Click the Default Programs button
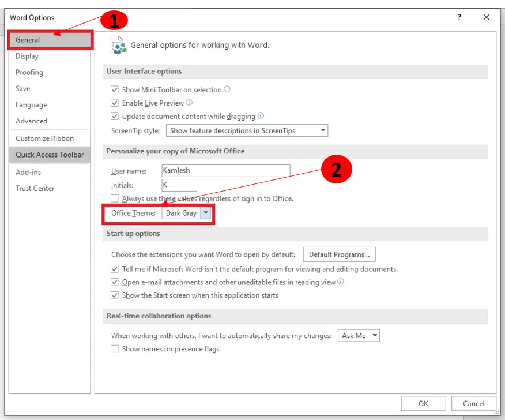This screenshot has height=420, width=505. tap(339, 254)
